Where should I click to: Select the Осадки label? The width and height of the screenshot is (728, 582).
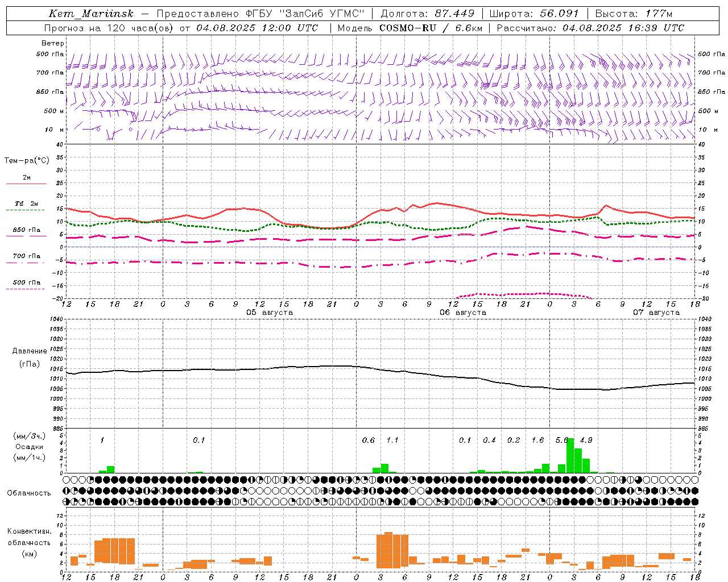click(x=30, y=447)
